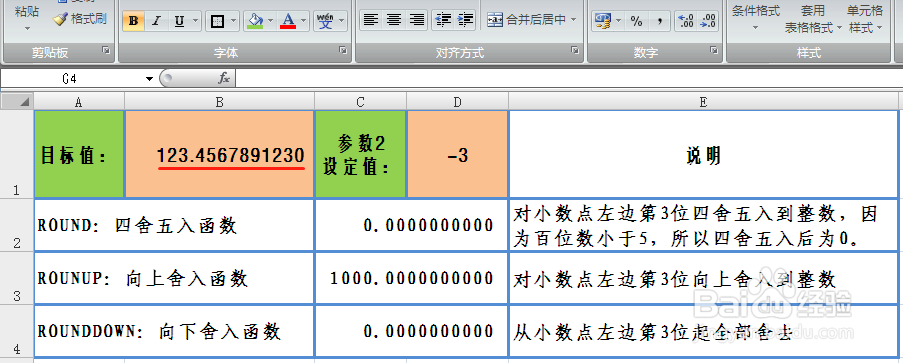Open accounting format dropdown arrow
The width and height of the screenshot is (903, 363).
tap(619, 21)
